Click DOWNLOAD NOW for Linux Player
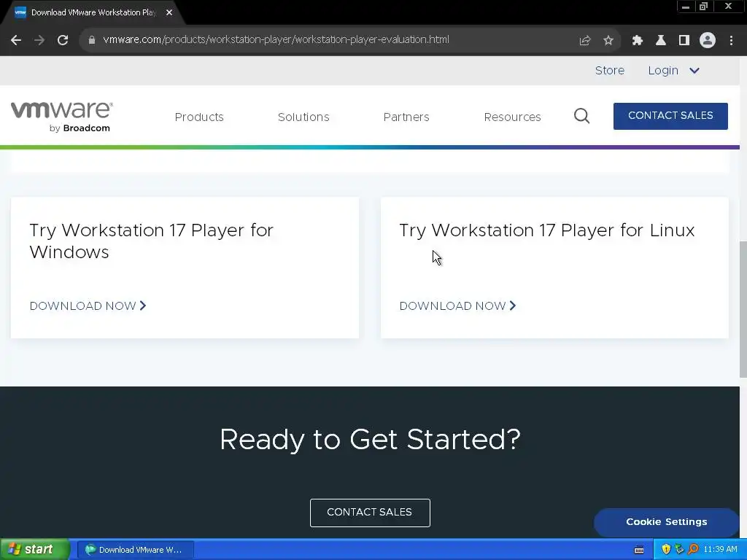The height and width of the screenshot is (560, 747). 457,306
